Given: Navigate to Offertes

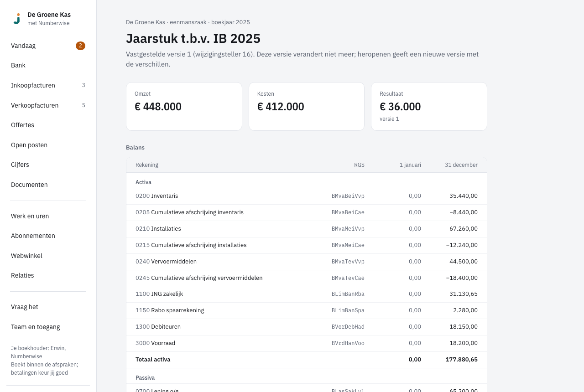Looking at the screenshot, I should (x=48, y=125).
